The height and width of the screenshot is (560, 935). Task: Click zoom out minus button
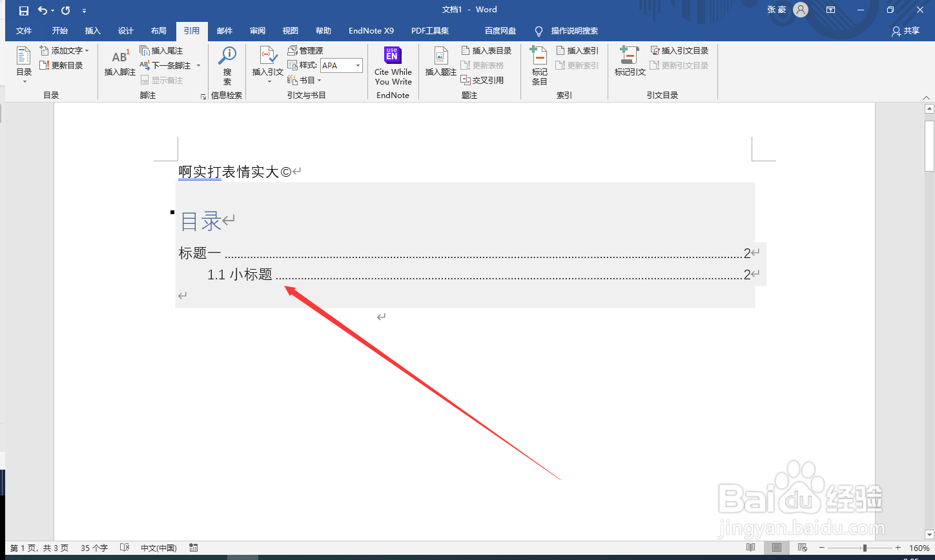point(822,548)
